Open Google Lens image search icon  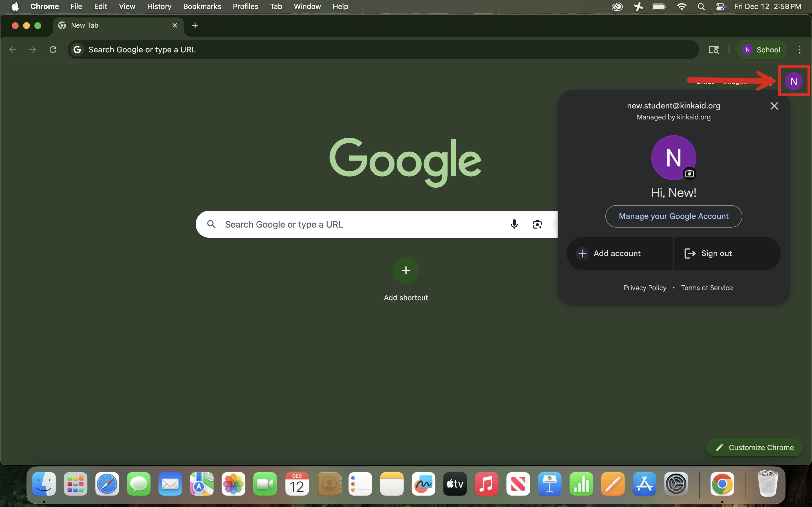pyautogui.click(x=537, y=224)
